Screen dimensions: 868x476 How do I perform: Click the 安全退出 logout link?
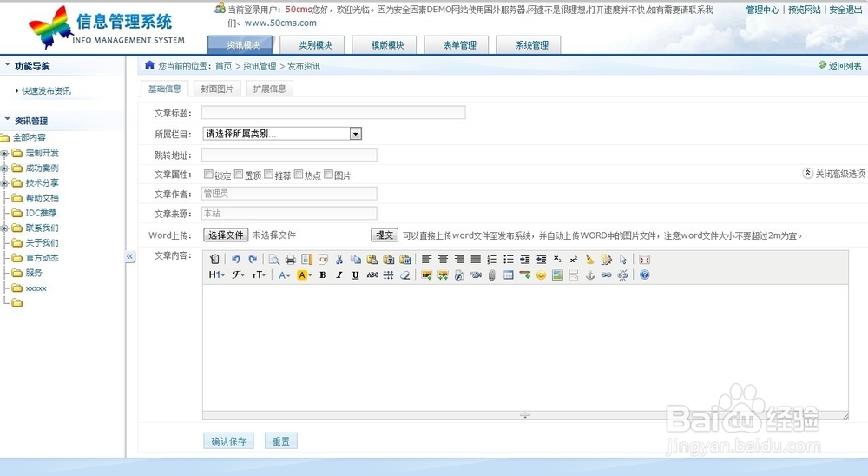tap(845, 10)
